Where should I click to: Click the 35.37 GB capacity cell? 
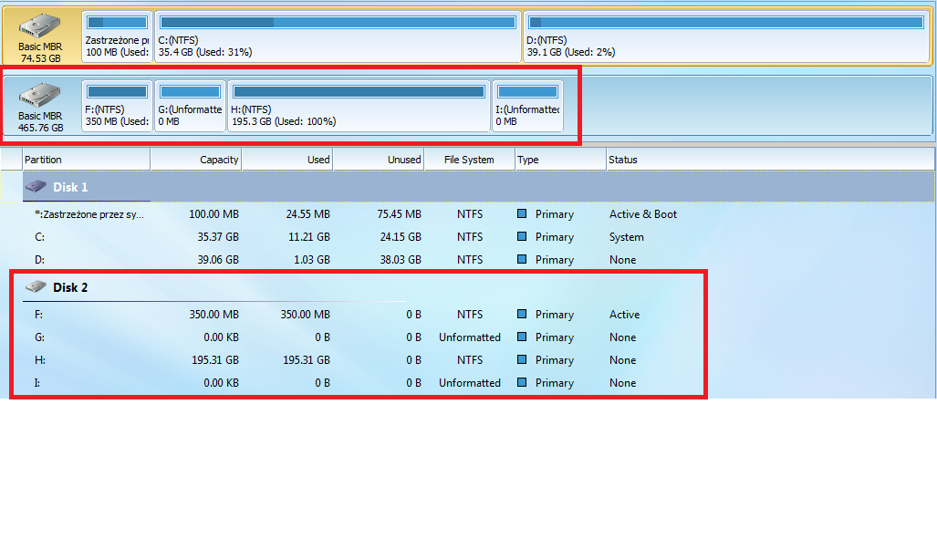coord(218,236)
